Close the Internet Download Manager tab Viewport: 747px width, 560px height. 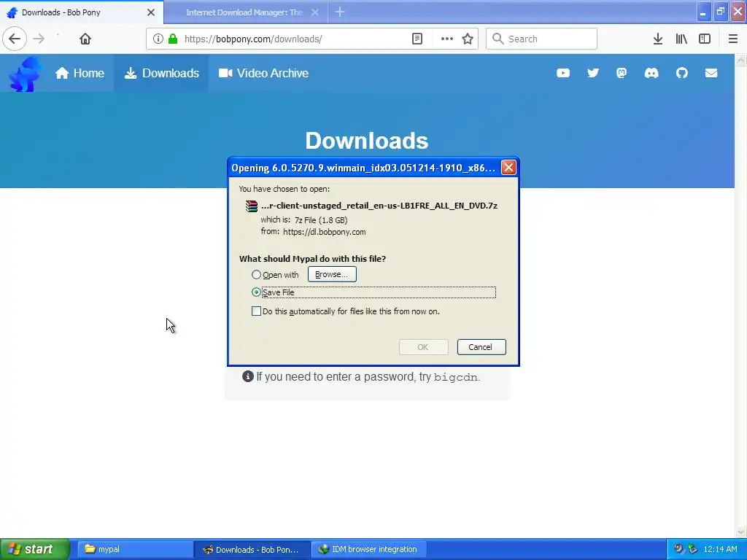click(315, 12)
